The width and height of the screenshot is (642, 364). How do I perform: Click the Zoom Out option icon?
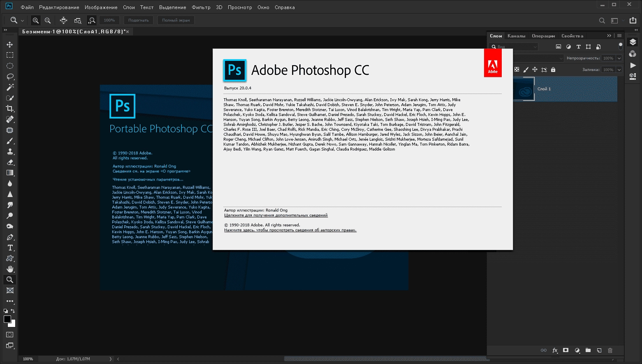point(48,20)
